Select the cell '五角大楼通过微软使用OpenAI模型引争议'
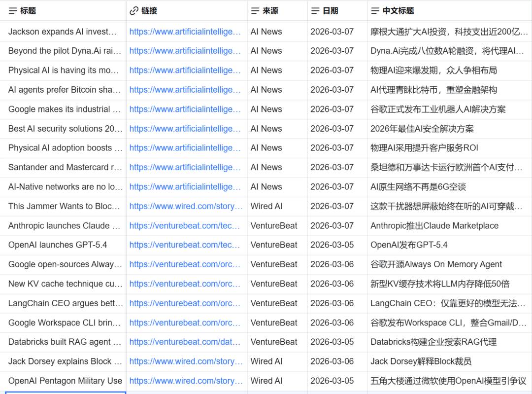 point(450,381)
